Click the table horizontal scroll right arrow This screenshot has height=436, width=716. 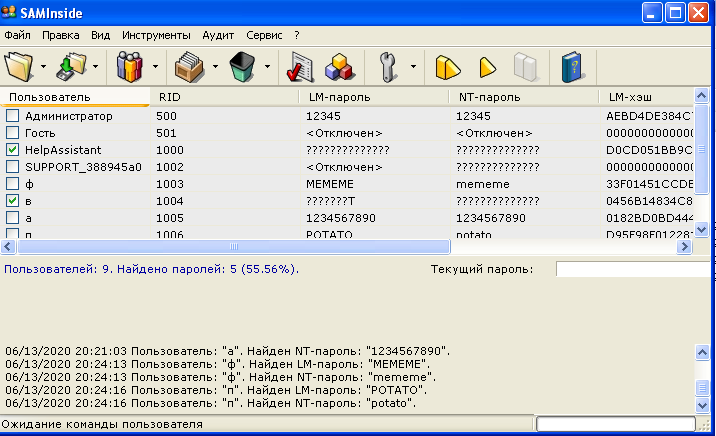pos(684,247)
